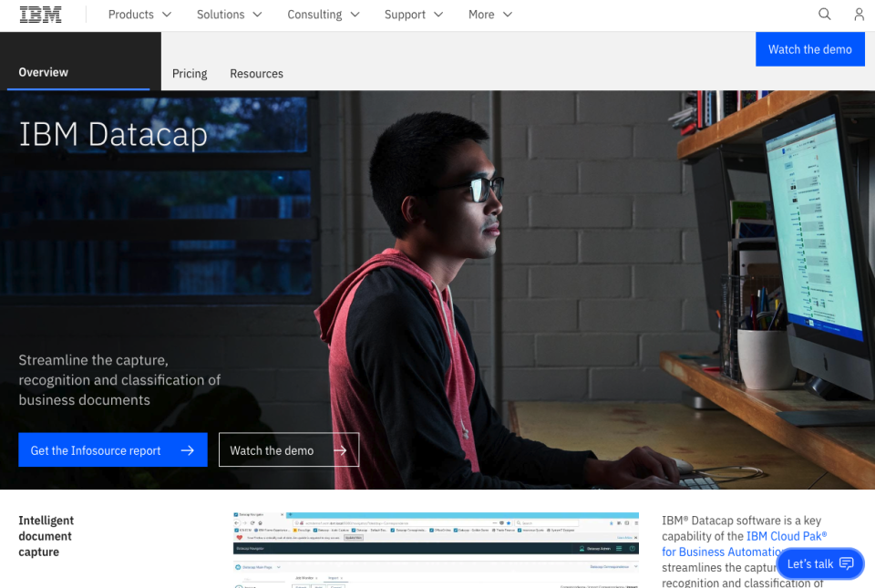Viewport: 875px width, 588px height.
Task: Click the IBM logo
Action: coord(41,15)
